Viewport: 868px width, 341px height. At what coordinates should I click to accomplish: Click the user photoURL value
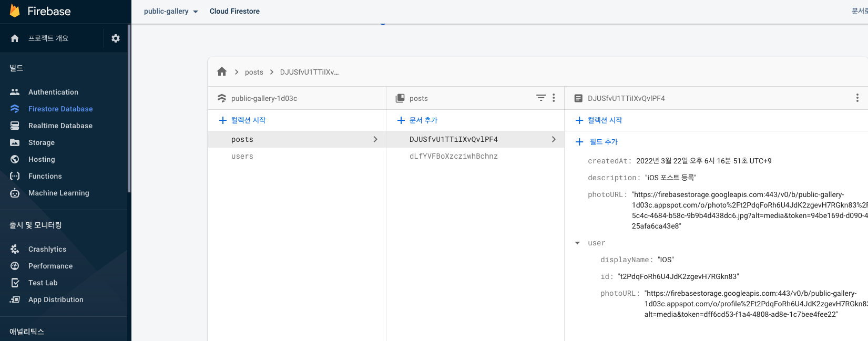(756, 304)
